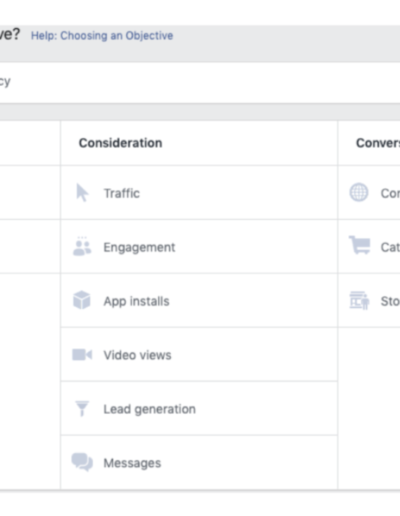The image size is (400, 516).
Task: Select the Traffic objective
Action: (x=199, y=193)
